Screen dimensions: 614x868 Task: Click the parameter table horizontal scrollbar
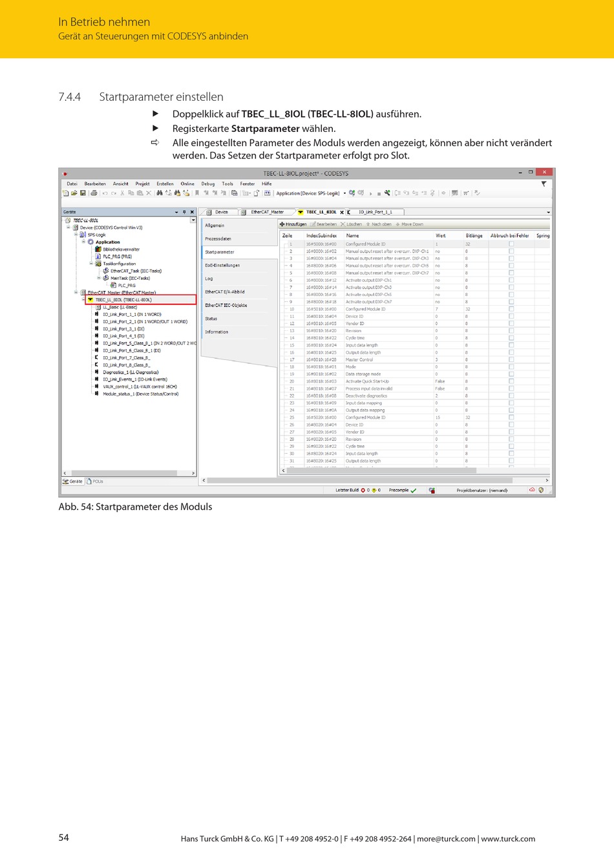coord(381,471)
